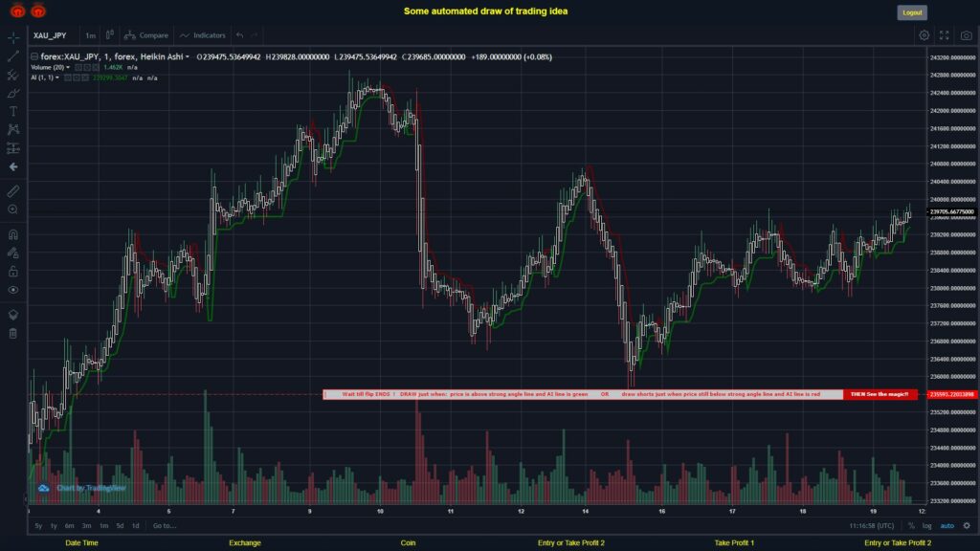
Task: Open the Volume (20) indicator dropdown
Action: click(68, 68)
